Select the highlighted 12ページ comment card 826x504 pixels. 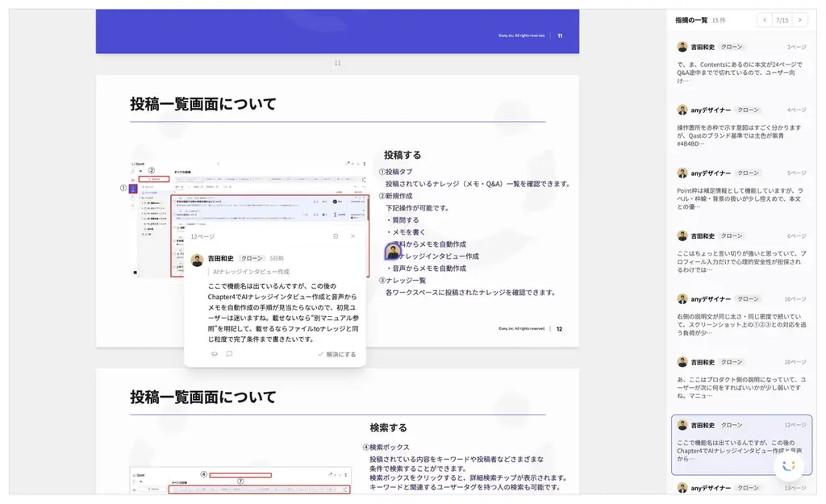pyautogui.click(x=741, y=444)
